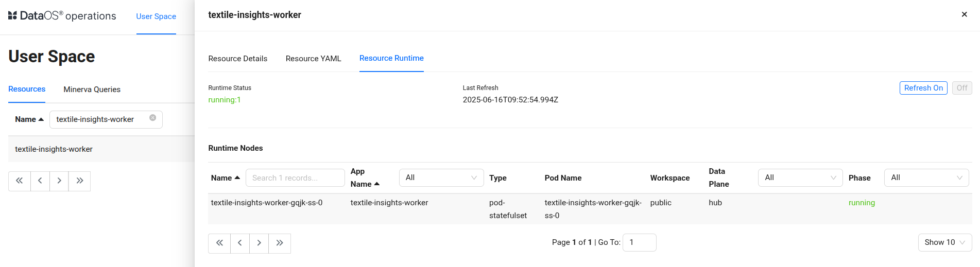Click the DataOS operations logo
980x267 pixels.
pos(62,16)
